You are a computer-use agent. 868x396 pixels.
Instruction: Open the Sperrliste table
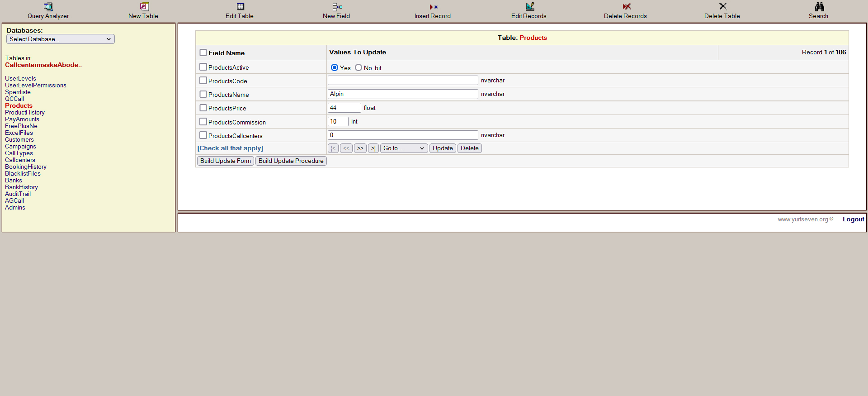(18, 92)
